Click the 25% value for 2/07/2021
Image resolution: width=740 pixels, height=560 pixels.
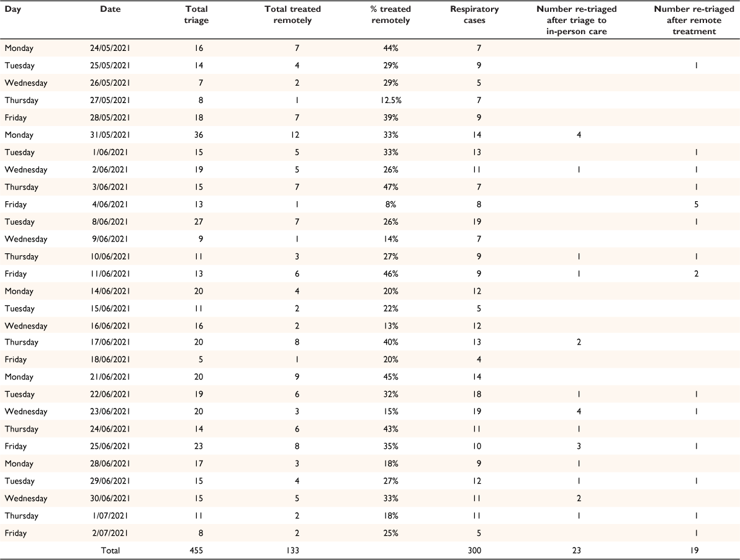tap(390, 533)
